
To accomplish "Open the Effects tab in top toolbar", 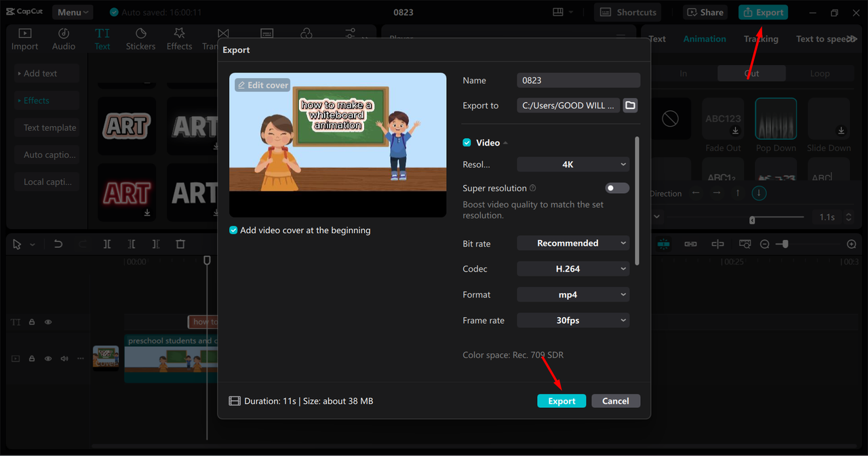I will [x=179, y=39].
